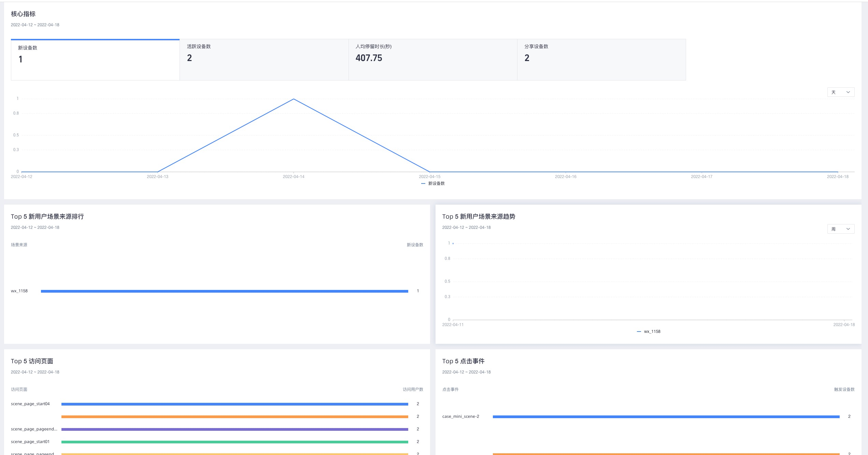Viewport: 868px width, 455px height.
Task: Click the 407.75 dwell time value
Action: pos(369,58)
